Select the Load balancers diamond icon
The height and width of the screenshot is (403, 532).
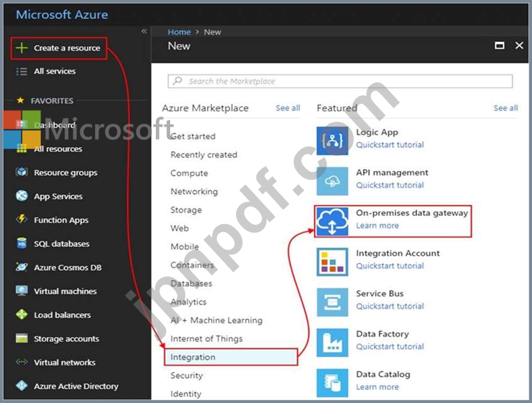tap(22, 314)
